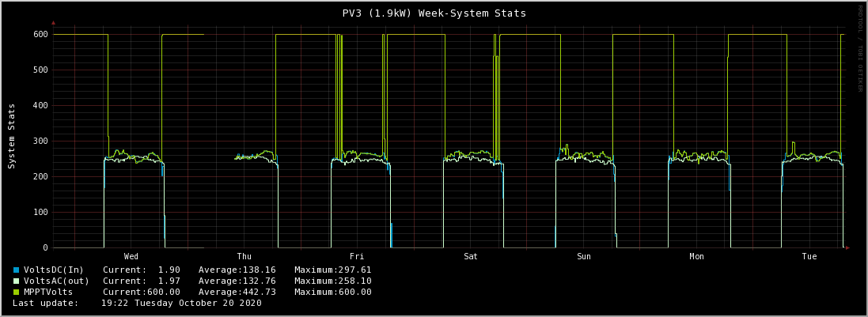Click the white VoltsAC(out) legend swatch

coord(16,281)
